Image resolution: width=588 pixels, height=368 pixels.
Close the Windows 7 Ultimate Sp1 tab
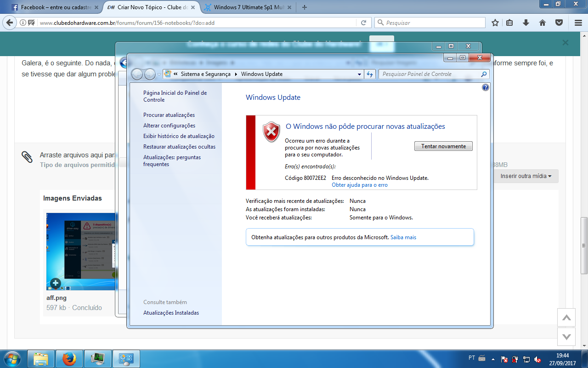pyautogui.click(x=289, y=7)
